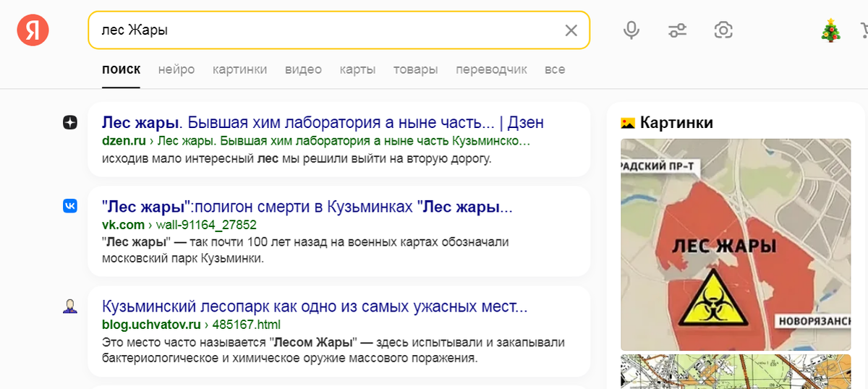Focus the search field containing 'лес Жары'
The image size is (868, 389).
[x=339, y=30]
